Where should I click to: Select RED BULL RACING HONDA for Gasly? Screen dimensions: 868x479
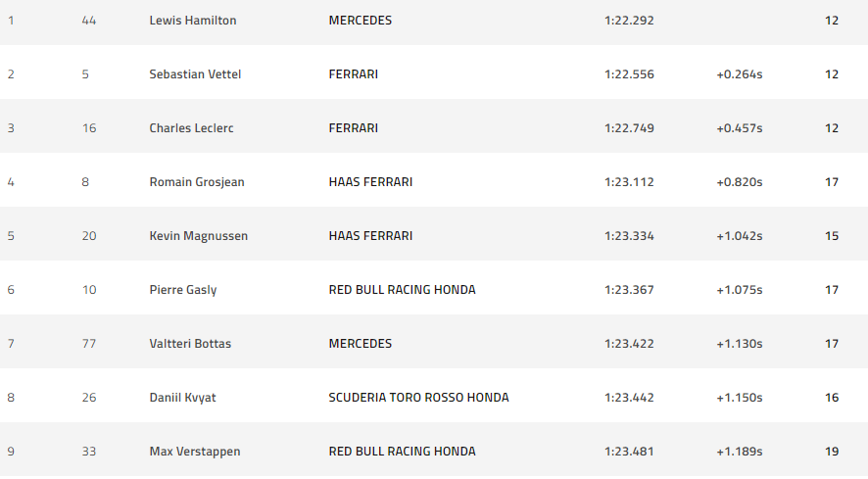pyautogui.click(x=402, y=290)
